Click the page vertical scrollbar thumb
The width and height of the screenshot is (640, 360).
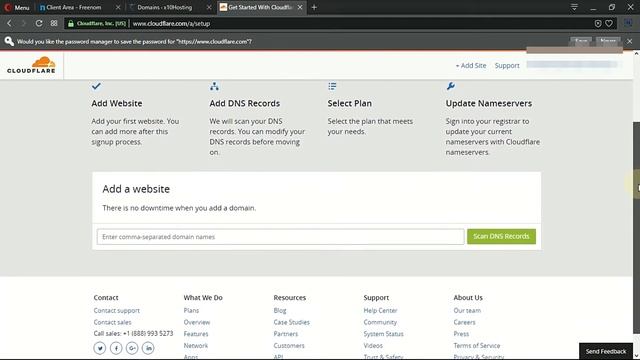pyautogui.click(x=636, y=229)
